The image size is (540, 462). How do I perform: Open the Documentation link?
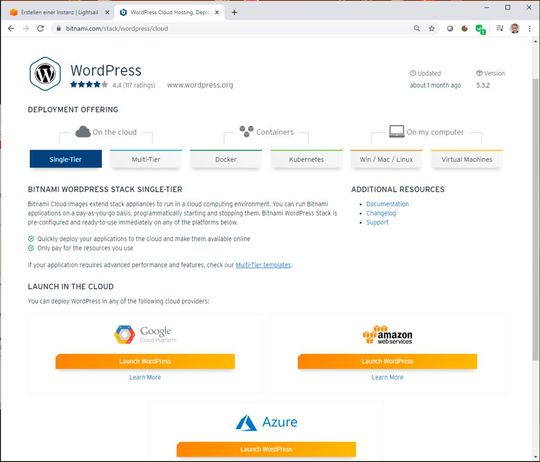click(387, 204)
